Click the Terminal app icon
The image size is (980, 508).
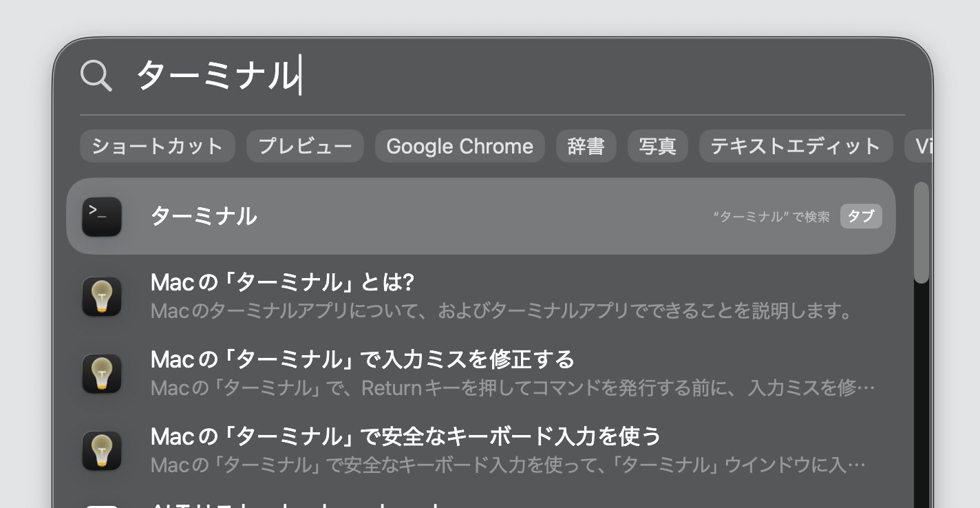[x=102, y=216]
